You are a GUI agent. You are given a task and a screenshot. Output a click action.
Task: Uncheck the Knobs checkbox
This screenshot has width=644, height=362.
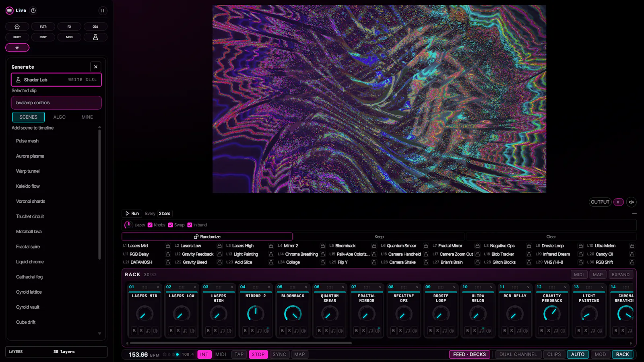tap(150, 225)
